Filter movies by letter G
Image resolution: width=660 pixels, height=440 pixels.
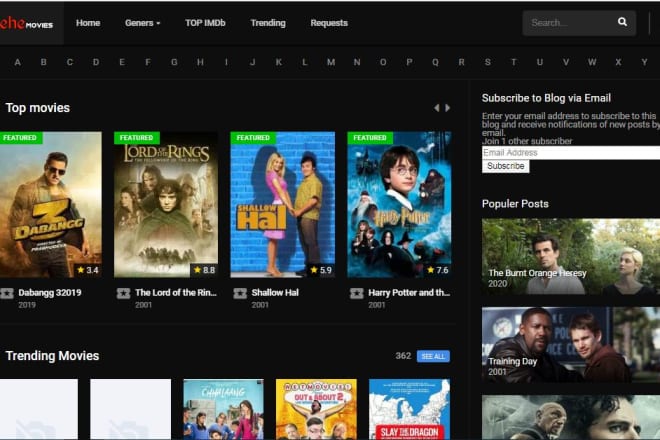pos(174,62)
